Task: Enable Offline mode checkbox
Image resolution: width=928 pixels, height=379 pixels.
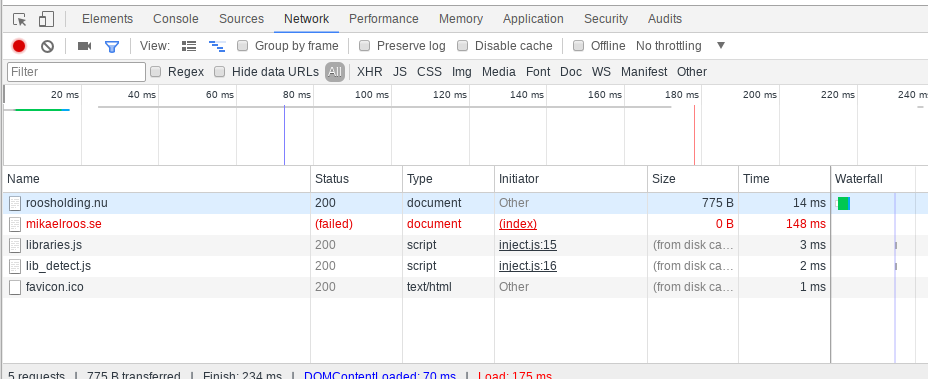Action: 579,46
